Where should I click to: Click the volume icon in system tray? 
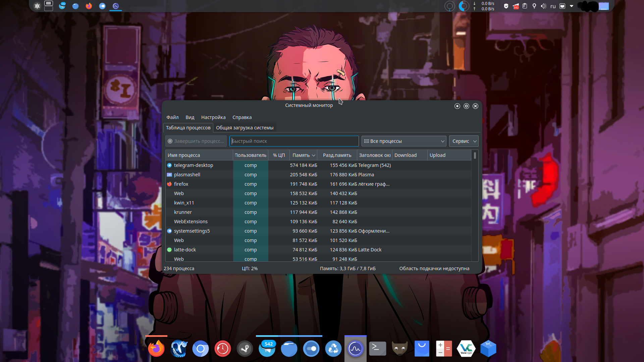click(x=543, y=6)
